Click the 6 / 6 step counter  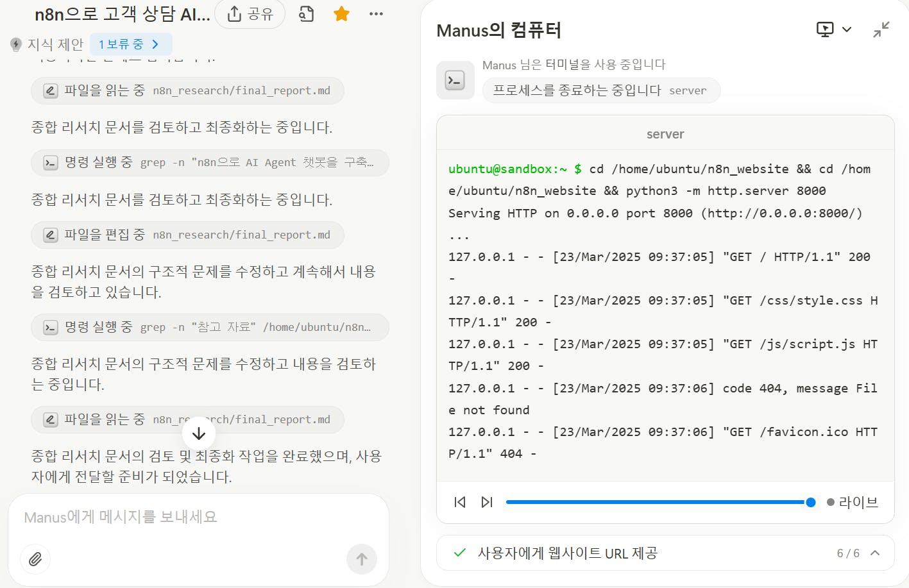point(848,553)
